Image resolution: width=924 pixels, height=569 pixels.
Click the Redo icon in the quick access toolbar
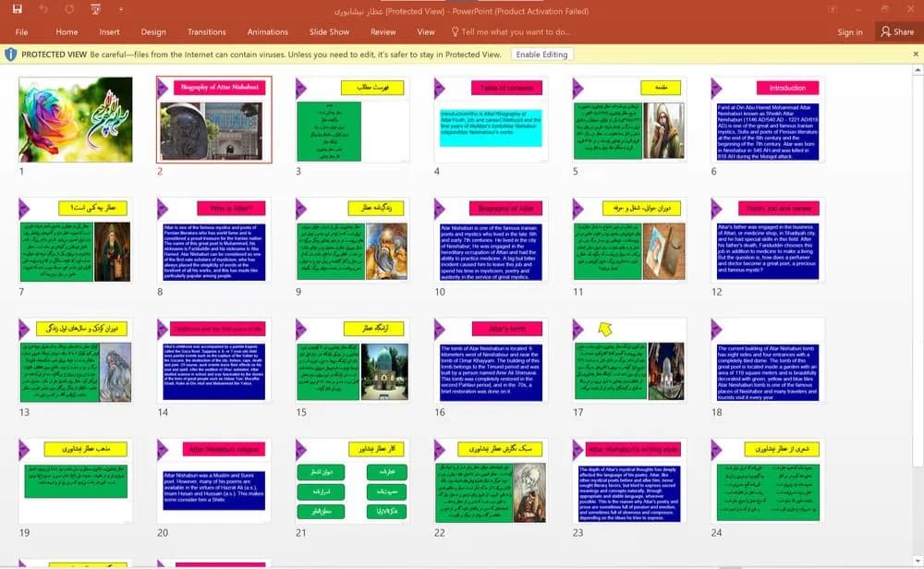pyautogui.click(x=69, y=9)
